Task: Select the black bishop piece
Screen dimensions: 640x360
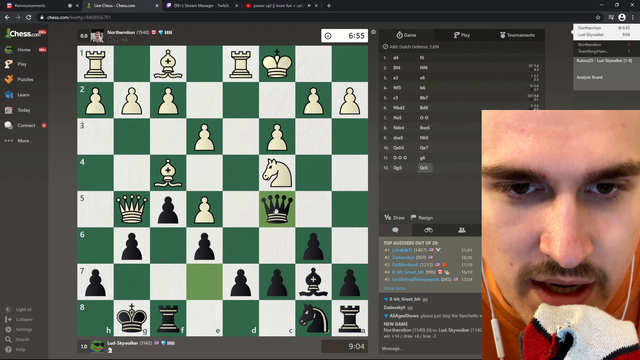Action: pyautogui.click(x=313, y=282)
